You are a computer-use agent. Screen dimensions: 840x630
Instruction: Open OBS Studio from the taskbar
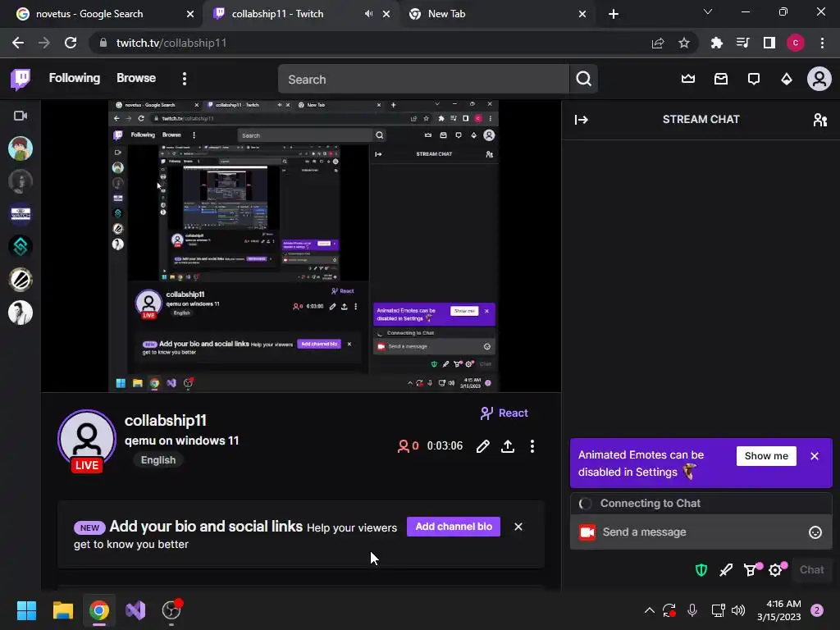coord(171,610)
